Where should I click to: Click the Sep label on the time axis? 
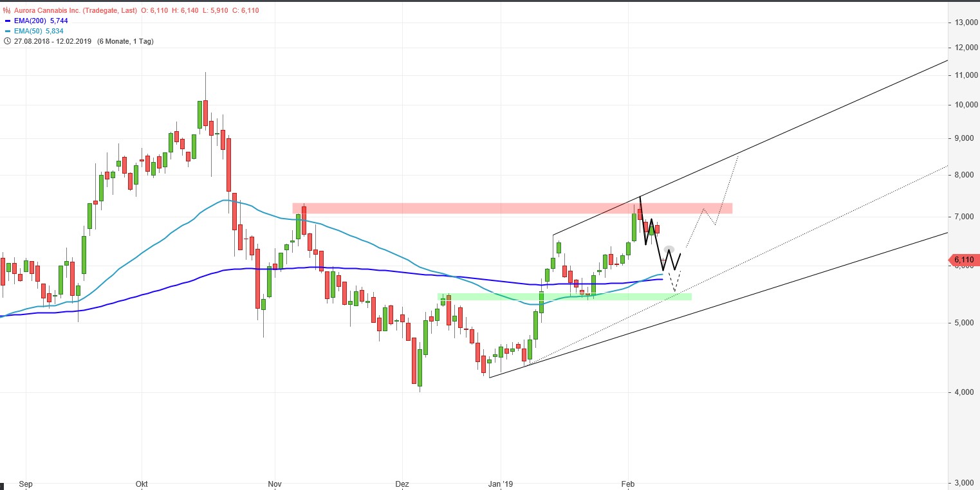(26, 484)
